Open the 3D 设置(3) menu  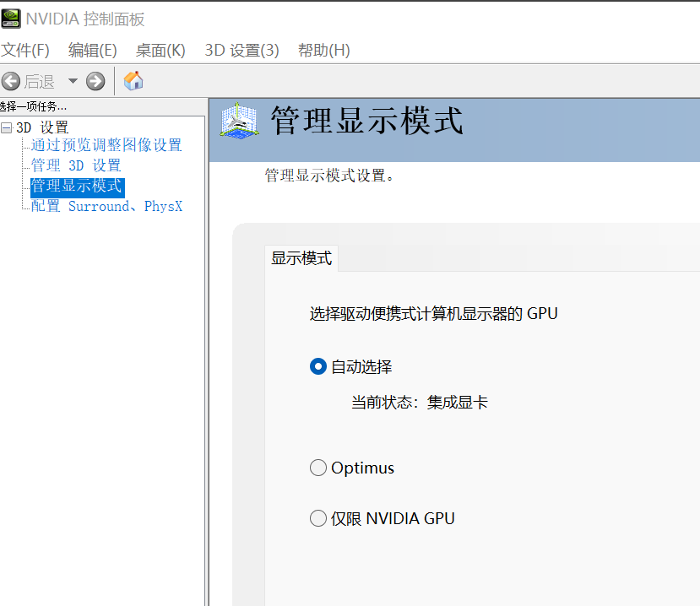[241, 50]
